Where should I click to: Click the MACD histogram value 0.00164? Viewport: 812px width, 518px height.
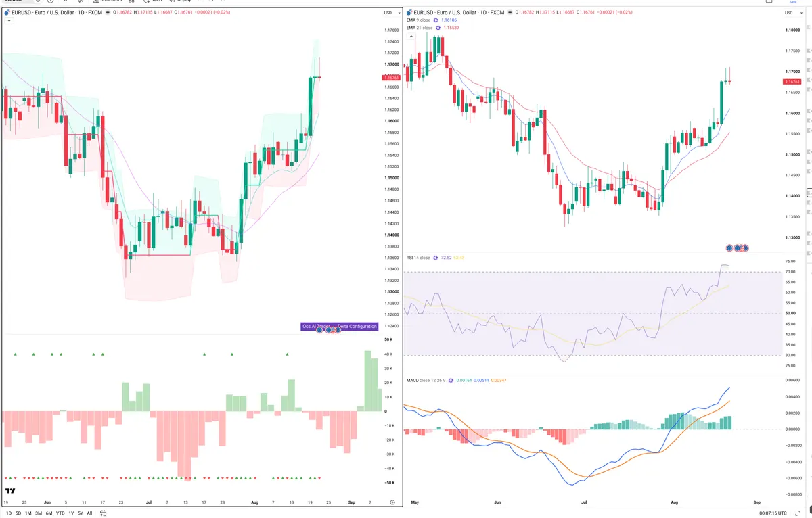click(x=464, y=380)
